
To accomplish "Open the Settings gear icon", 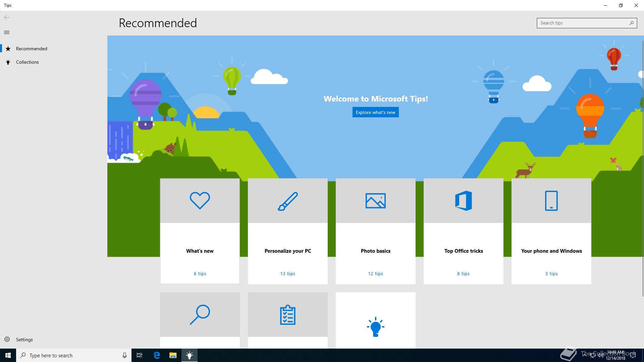I will coord(7,339).
